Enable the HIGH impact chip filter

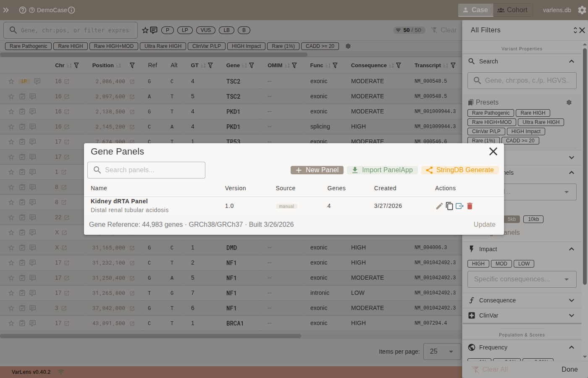[x=478, y=264]
